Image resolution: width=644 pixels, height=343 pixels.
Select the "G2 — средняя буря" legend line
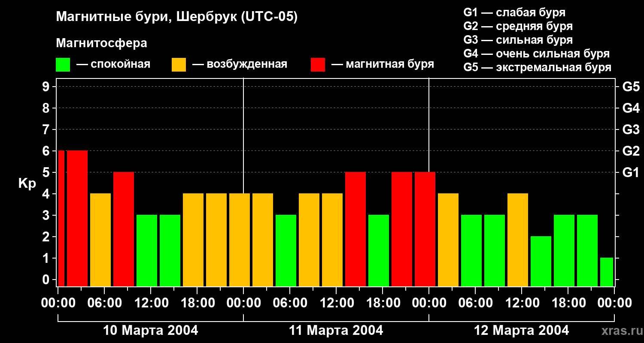tap(518, 26)
